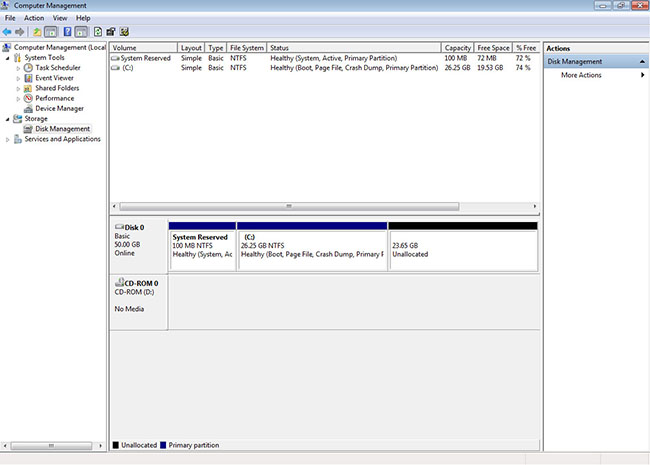Click the Unallocated black legend swatch

coord(116,445)
